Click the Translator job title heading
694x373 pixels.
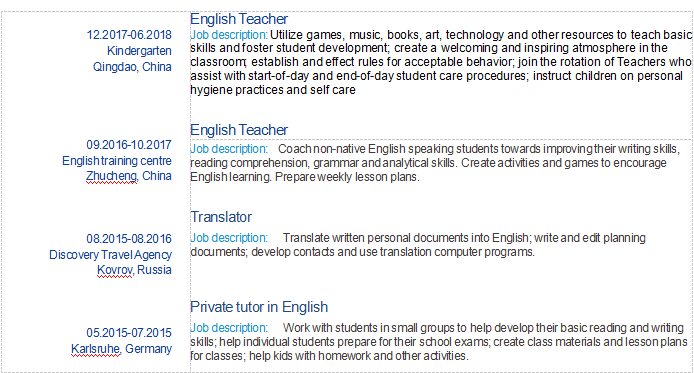pos(221,217)
